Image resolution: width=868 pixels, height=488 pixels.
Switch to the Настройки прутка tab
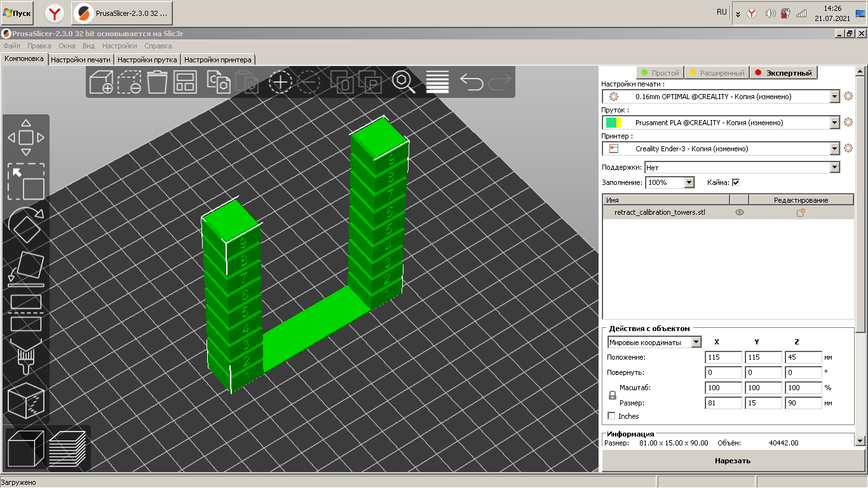point(147,60)
